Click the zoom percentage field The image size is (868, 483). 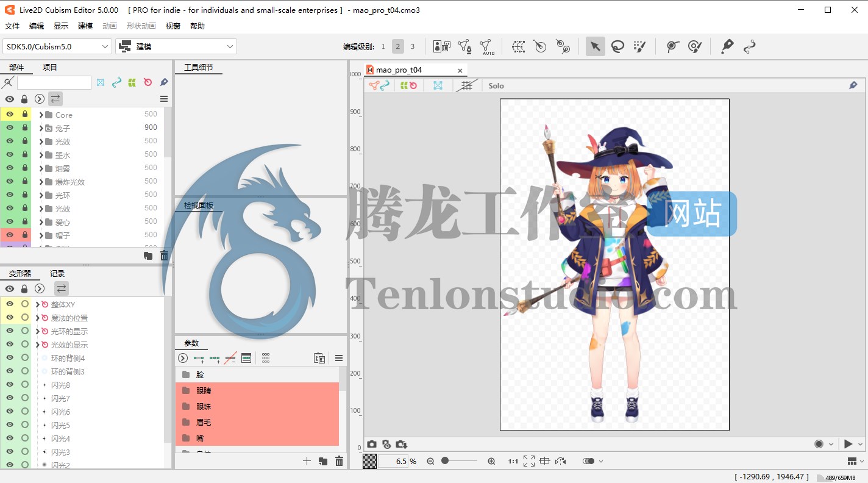pyautogui.click(x=394, y=461)
